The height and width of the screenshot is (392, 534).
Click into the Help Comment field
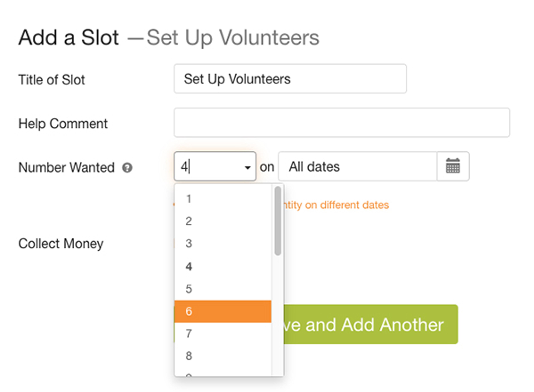tap(342, 123)
